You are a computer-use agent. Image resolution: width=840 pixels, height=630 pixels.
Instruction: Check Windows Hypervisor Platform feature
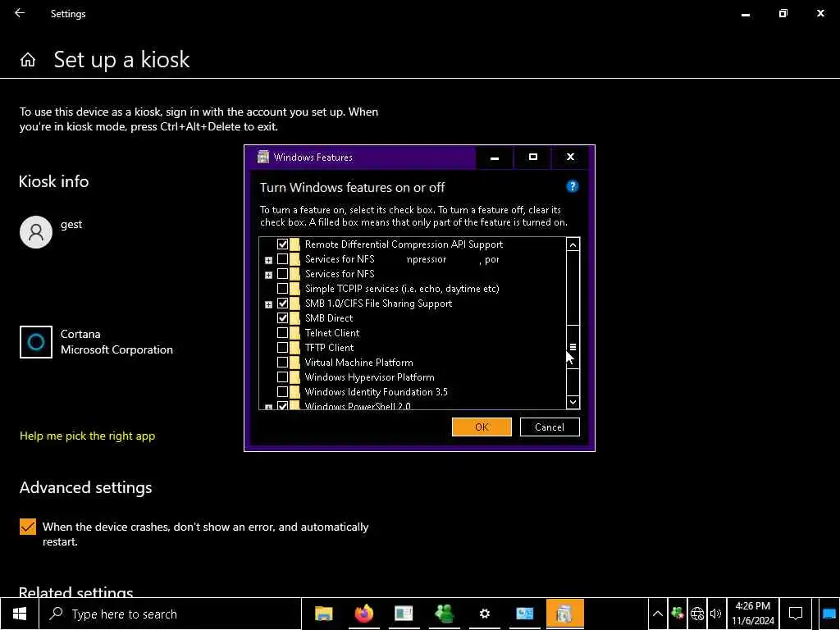(282, 377)
